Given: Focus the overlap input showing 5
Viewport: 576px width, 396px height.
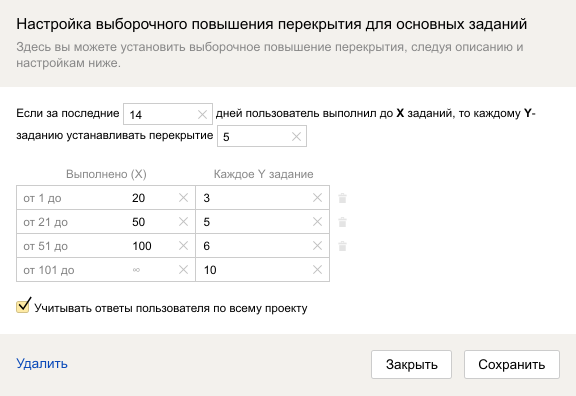Looking at the screenshot, I should coord(254,137).
